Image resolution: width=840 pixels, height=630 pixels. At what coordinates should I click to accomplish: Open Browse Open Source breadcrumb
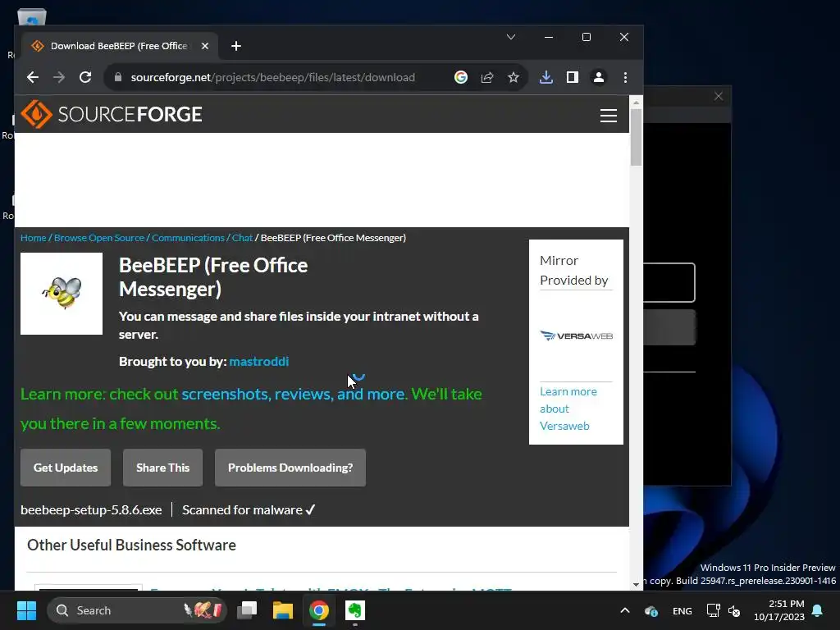[99, 237]
